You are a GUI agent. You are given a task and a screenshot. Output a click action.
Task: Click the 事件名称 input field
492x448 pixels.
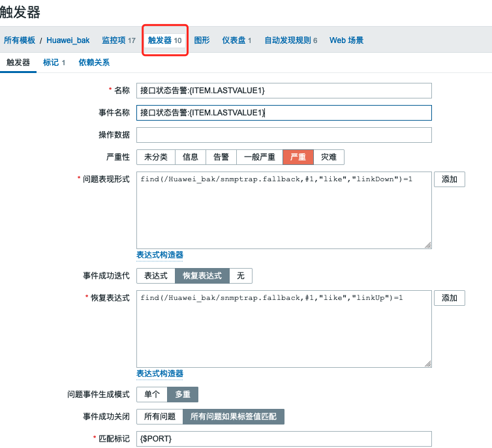tap(284, 113)
